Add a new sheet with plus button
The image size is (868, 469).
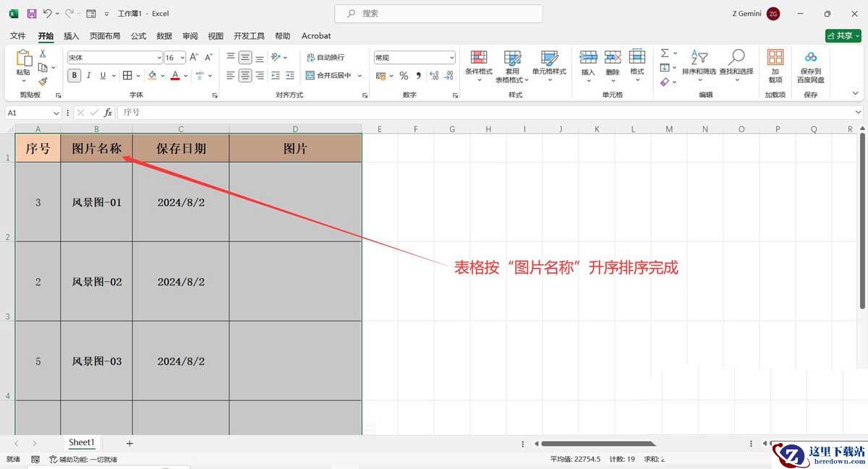pos(129,443)
